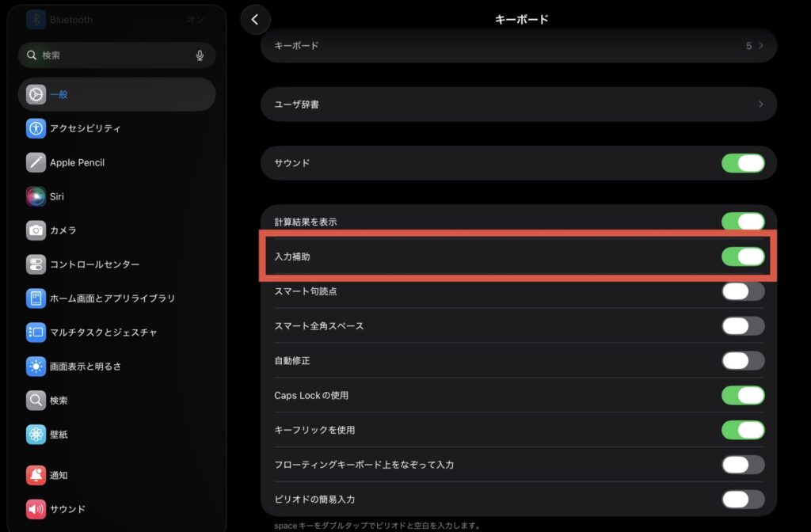Image resolution: width=811 pixels, height=532 pixels.
Task: Open 通知 notifications icon
Action: coord(36,475)
